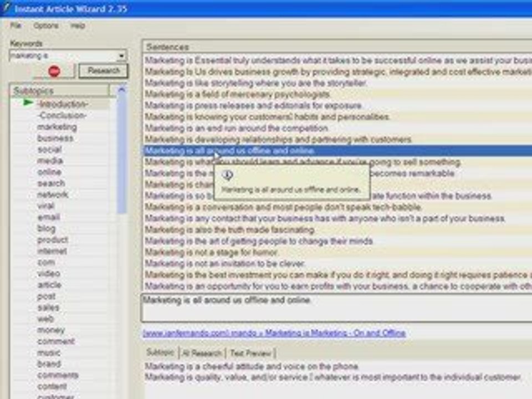Select sentence 'Marketing is Essential truly understands'
This screenshot has width=532, height=399.
(337, 60)
